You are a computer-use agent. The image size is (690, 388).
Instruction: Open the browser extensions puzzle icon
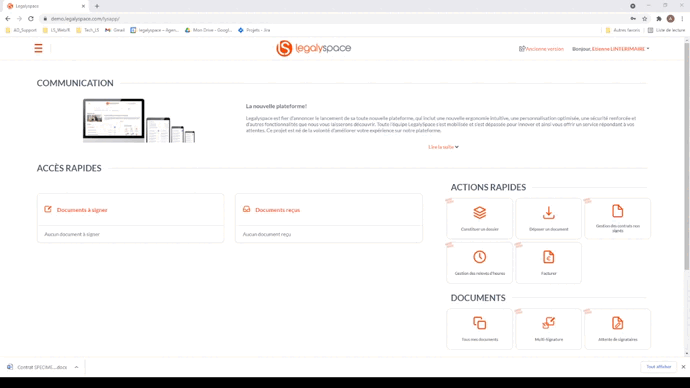(659, 18)
